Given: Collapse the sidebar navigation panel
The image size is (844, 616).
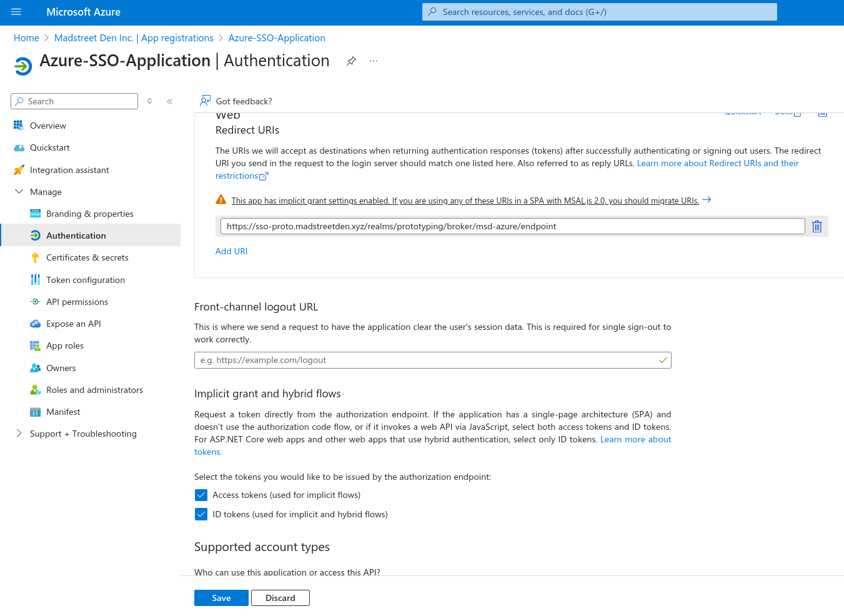Looking at the screenshot, I should [x=169, y=101].
